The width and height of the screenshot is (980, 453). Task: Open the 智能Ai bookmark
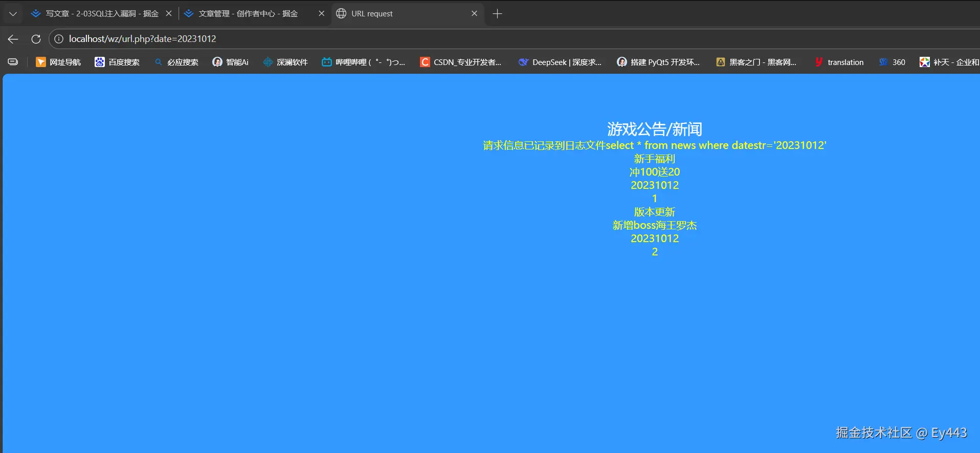pyautogui.click(x=231, y=62)
